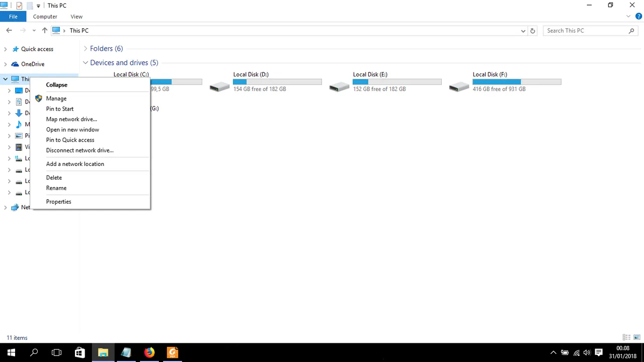
Task: Choose Add a network location
Action: (75, 164)
